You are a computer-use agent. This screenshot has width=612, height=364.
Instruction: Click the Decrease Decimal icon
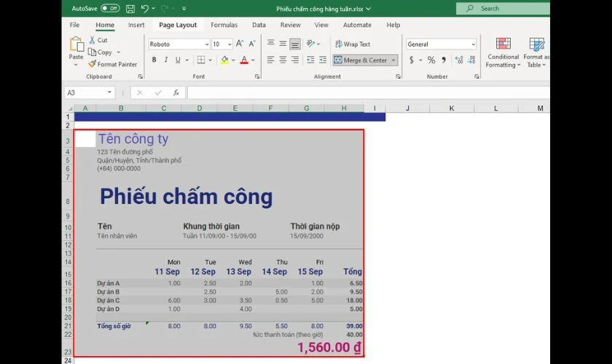click(x=472, y=60)
